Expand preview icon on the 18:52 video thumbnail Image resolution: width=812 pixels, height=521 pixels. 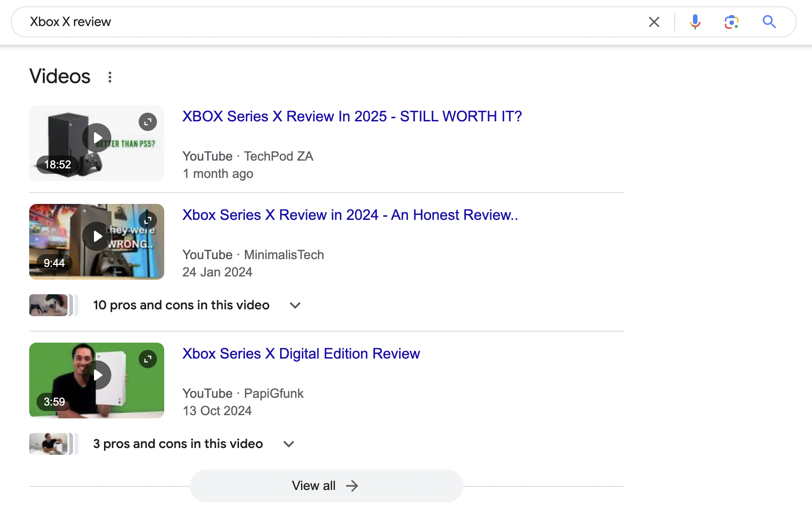point(148,122)
